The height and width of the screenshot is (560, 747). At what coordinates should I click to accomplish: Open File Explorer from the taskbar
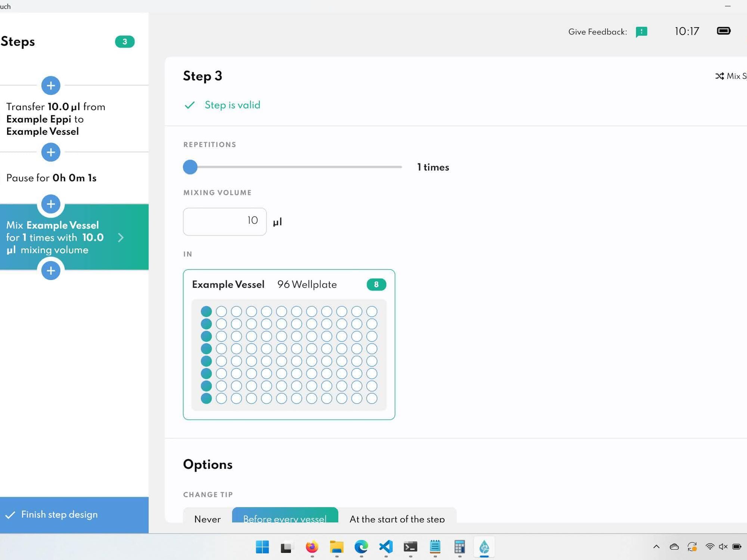pos(336,547)
